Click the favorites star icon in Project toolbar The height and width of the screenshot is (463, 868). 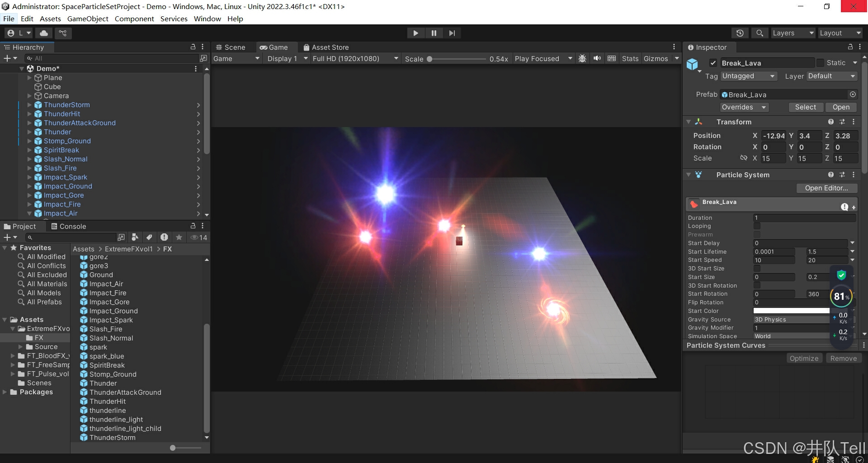(x=179, y=237)
